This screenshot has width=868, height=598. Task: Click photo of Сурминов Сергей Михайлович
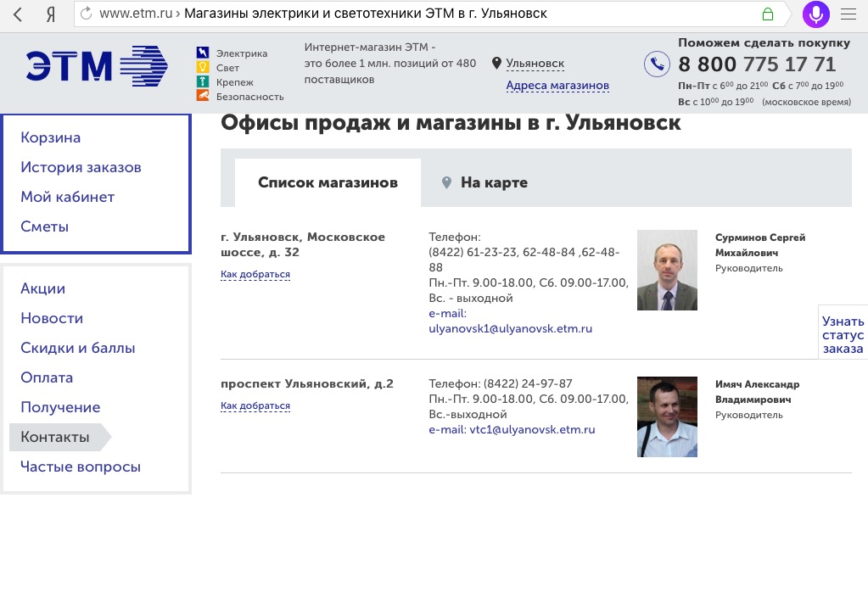coord(667,270)
